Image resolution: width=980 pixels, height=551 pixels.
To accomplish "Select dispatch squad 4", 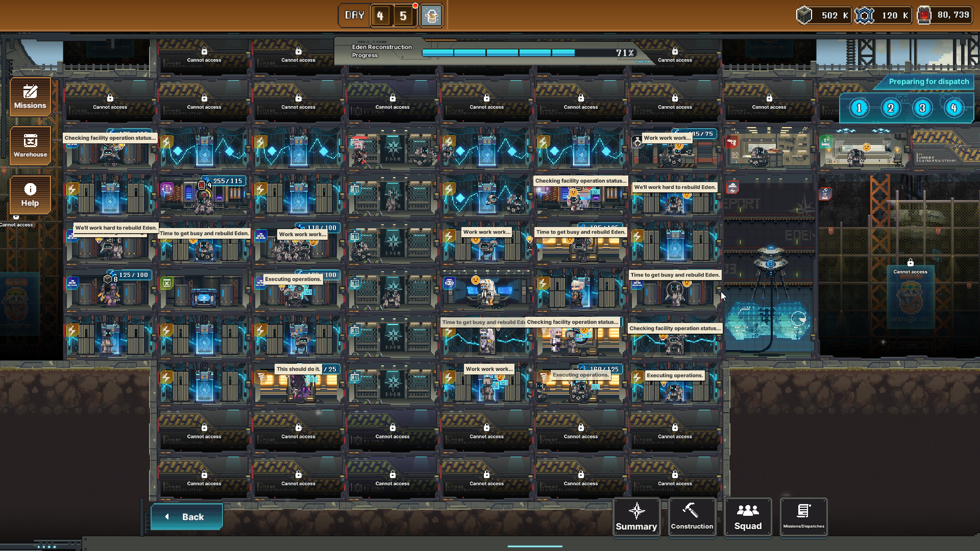I will [x=953, y=108].
